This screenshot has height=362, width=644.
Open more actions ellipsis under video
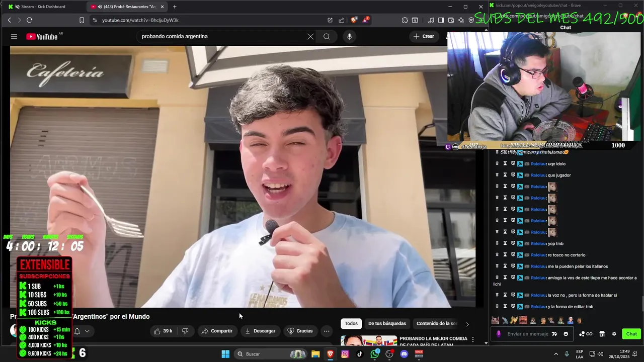(x=327, y=331)
